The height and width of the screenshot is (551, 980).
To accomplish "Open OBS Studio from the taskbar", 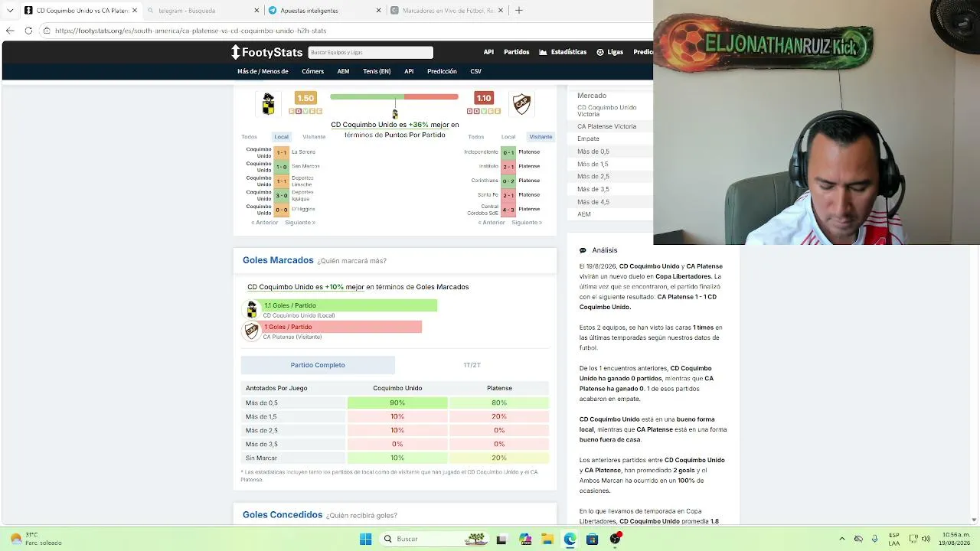I will click(x=615, y=539).
